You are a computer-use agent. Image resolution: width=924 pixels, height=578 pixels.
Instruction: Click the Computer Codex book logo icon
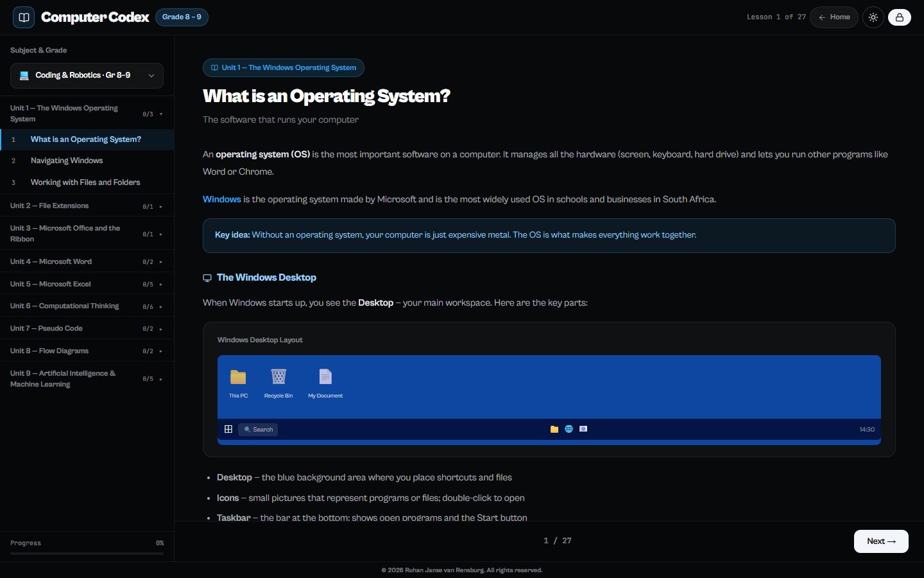click(x=24, y=17)
